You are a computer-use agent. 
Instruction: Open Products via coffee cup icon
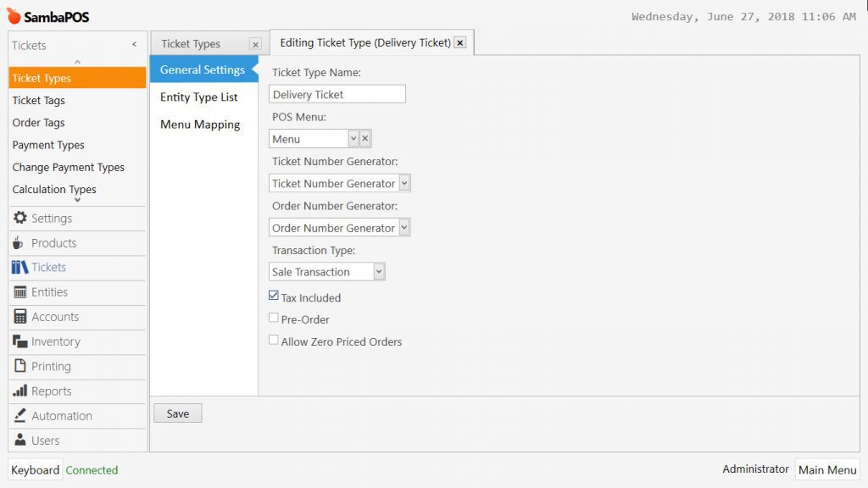pos(19,243)
